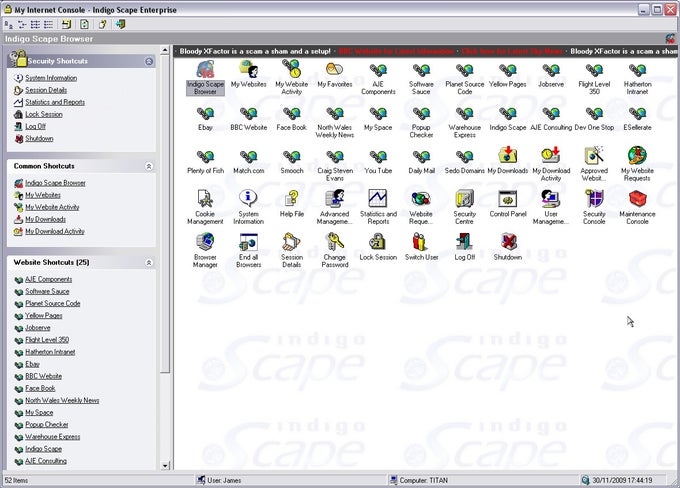The image size is (680, 488).
Task: Open the Browser Manager icon
Action: pyautogui.click(x=205, y=242)
